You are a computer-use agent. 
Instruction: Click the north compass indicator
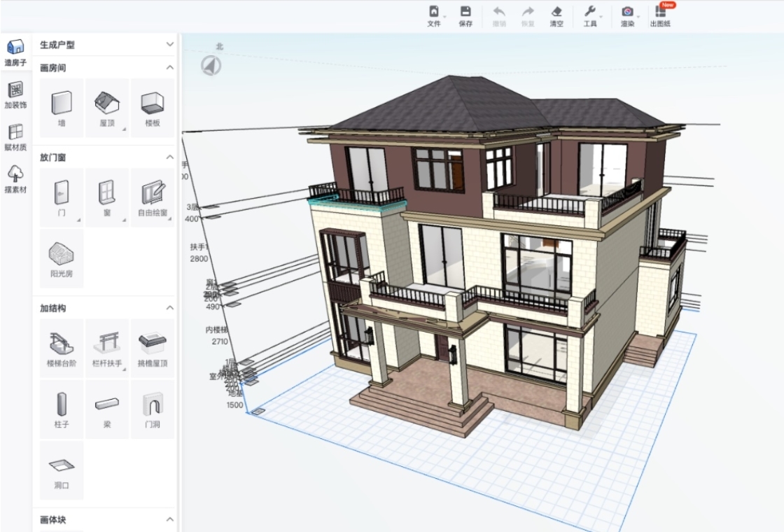pos(211,65)
